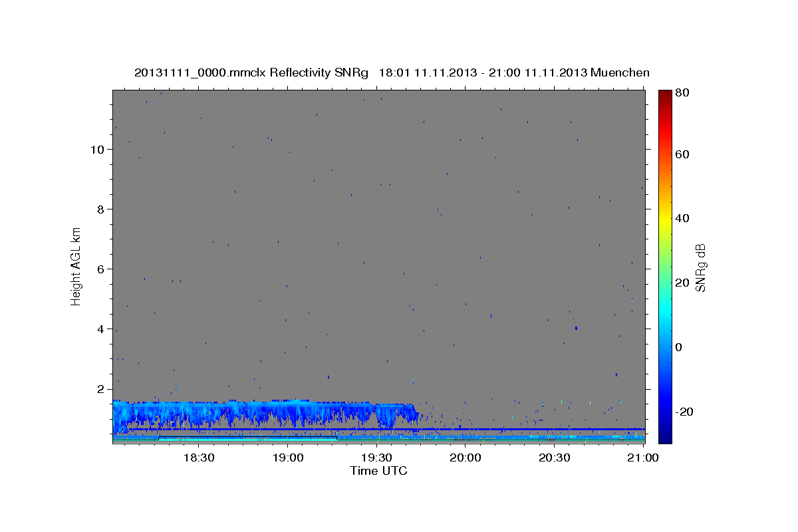Click the 19:00 time tick label
The image size is (798, 532).
pyautogui.click(x=288, y=458)
